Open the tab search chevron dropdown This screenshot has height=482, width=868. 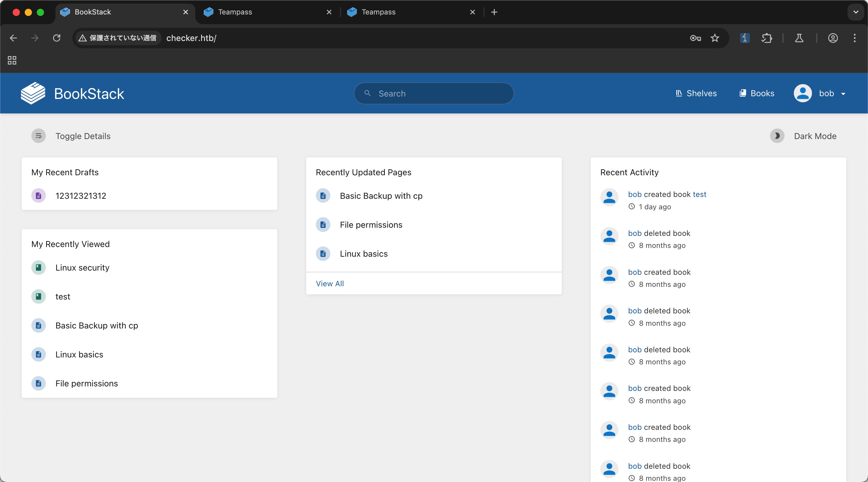(x=856, y=12)
